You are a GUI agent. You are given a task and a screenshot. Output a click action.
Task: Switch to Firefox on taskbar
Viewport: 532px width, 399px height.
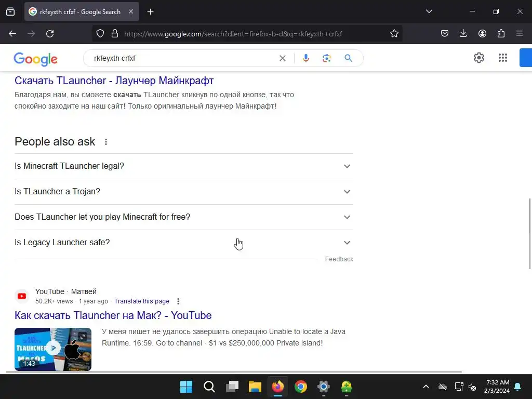(278, 387)
